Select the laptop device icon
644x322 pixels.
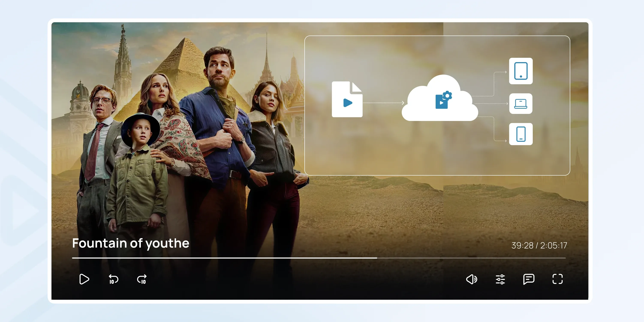[x=521, y=104]
